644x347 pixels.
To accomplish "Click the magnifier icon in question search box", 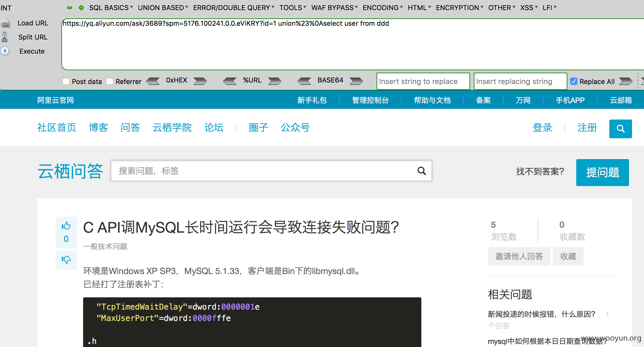I will point(422,171).
